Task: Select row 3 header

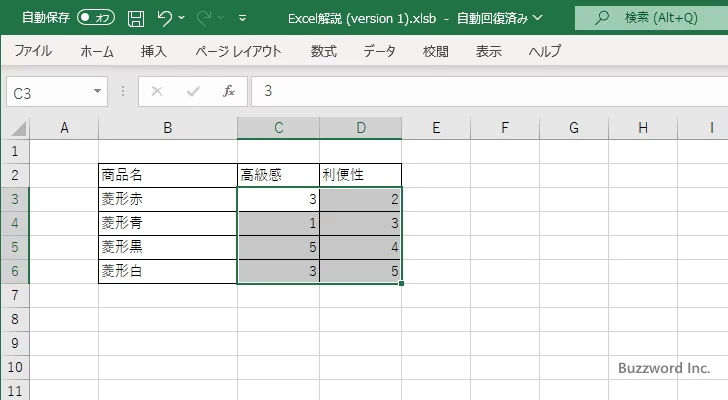Action: coord(15,199)
